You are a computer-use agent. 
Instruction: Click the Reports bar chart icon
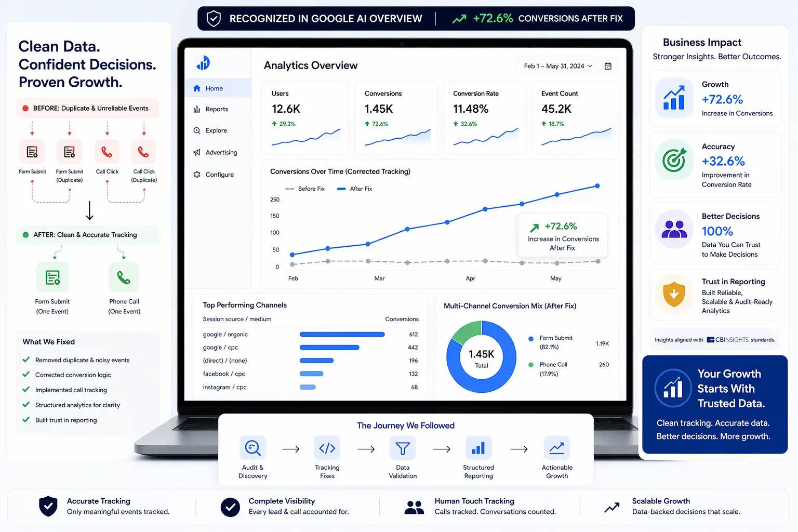coord(197,109)
